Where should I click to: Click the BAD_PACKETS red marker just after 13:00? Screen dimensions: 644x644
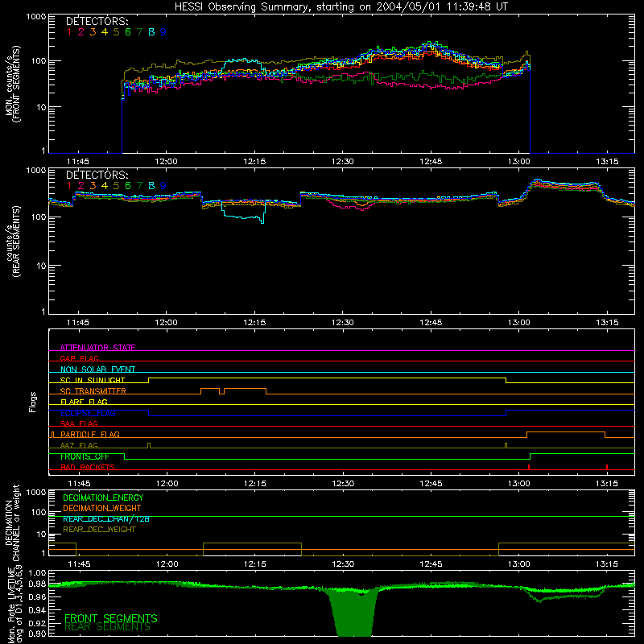[x=529, y=467]
